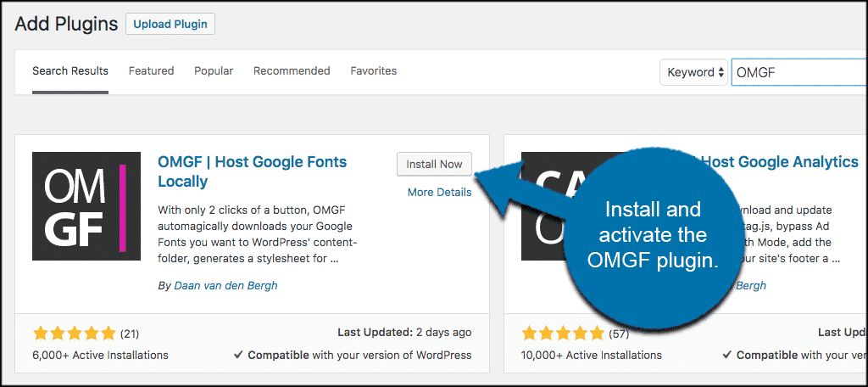Click Last Updated: 2 days ago text
This screenshot has width=868, height=387.
[x=404, y=333]
